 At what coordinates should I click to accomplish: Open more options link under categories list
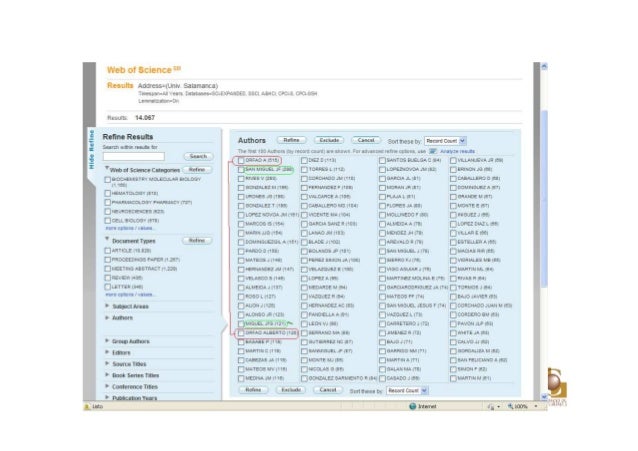(129, 228)
